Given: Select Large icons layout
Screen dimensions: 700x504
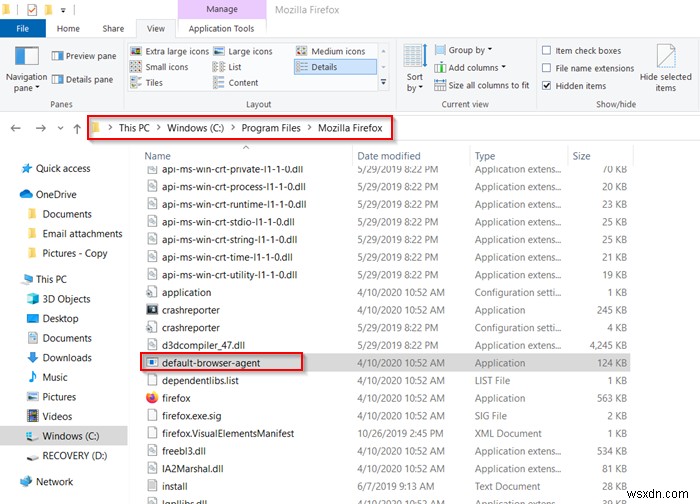Looking at the screenshot, I should coord(243,51).
